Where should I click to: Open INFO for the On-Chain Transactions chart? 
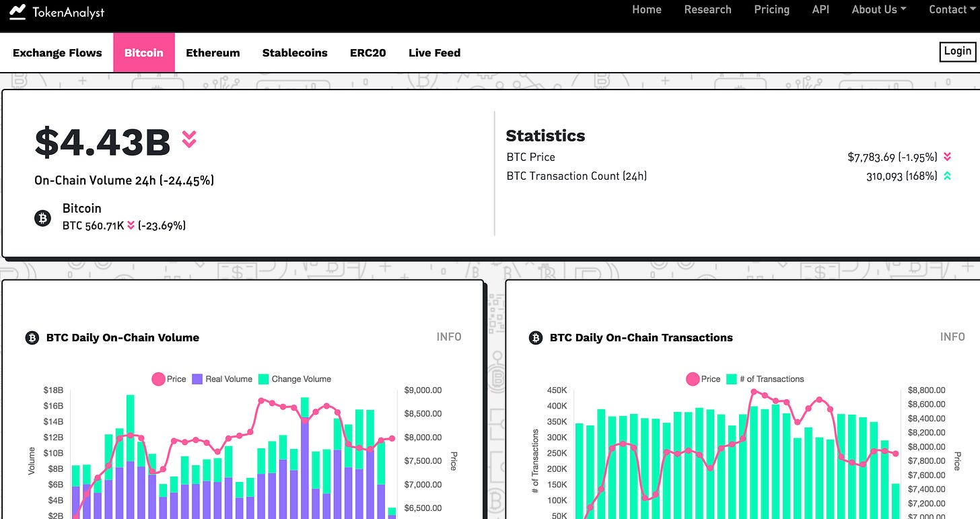[x=952, y=337]
